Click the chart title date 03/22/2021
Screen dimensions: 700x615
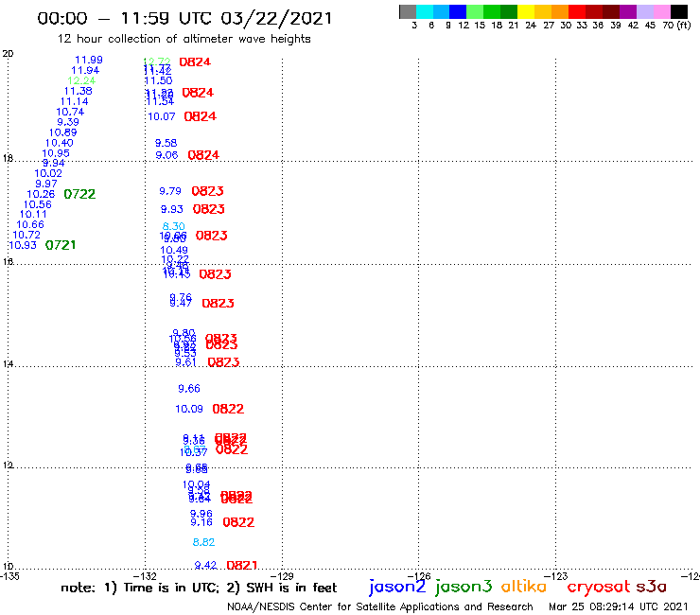coord(277,18)
